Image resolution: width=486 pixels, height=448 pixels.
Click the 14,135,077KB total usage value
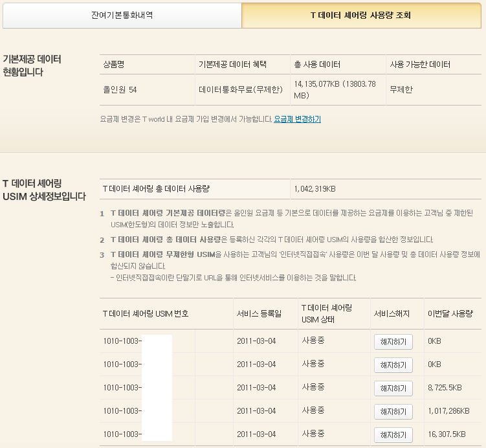pyautogui.click(x=335, y=89)
